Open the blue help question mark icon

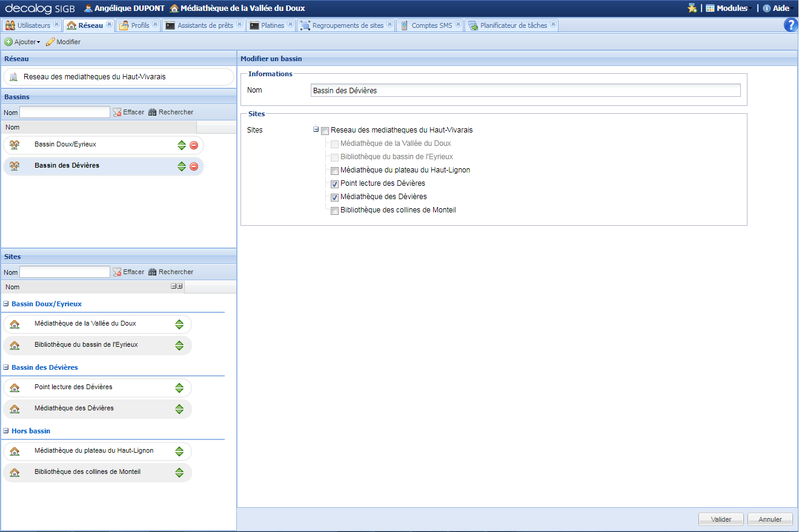791,25
